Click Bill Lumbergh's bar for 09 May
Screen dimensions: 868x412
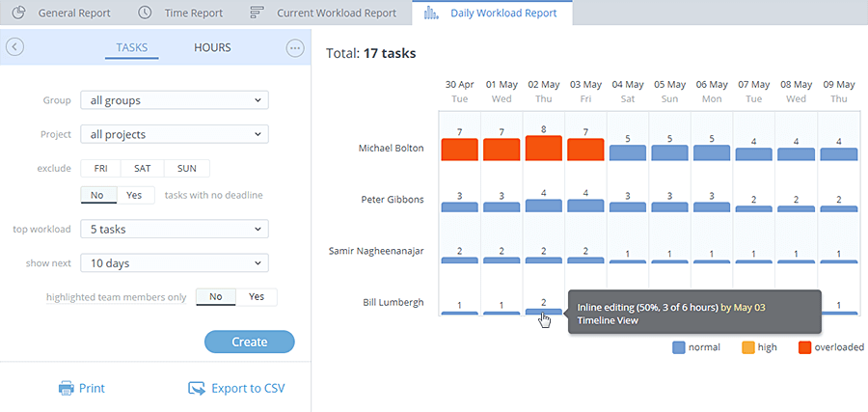pyautogui.click(x=838, y=314)
